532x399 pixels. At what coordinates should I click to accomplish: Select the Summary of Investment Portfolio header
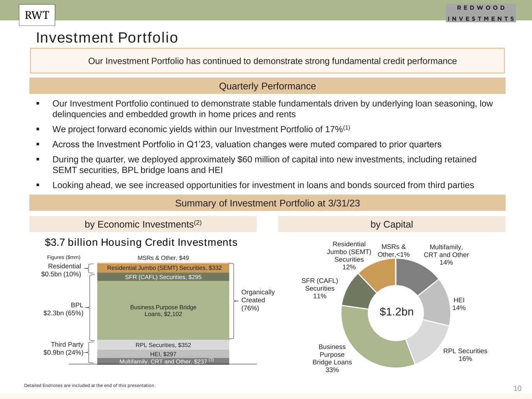(x=267, y=203)
